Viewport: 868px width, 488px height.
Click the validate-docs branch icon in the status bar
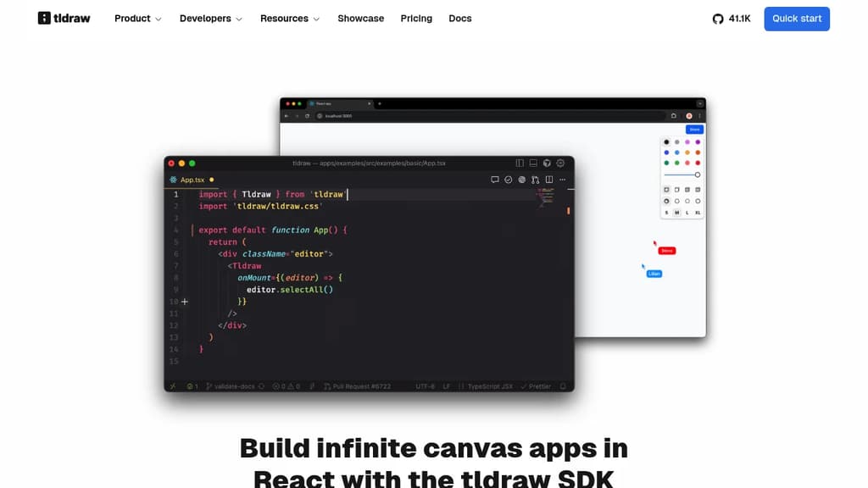coord(209,386)
